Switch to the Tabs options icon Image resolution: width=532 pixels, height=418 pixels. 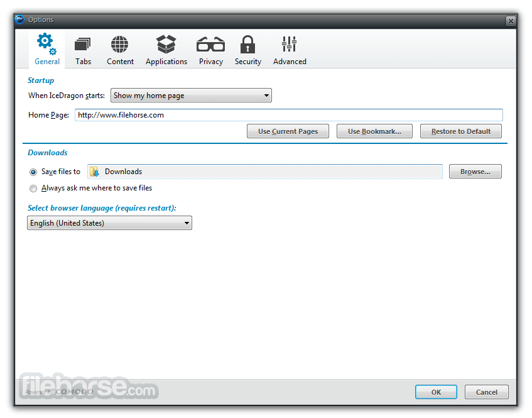tap(83, 45)
